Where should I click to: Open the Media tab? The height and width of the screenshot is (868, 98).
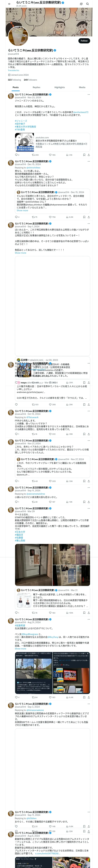[82, 87]
